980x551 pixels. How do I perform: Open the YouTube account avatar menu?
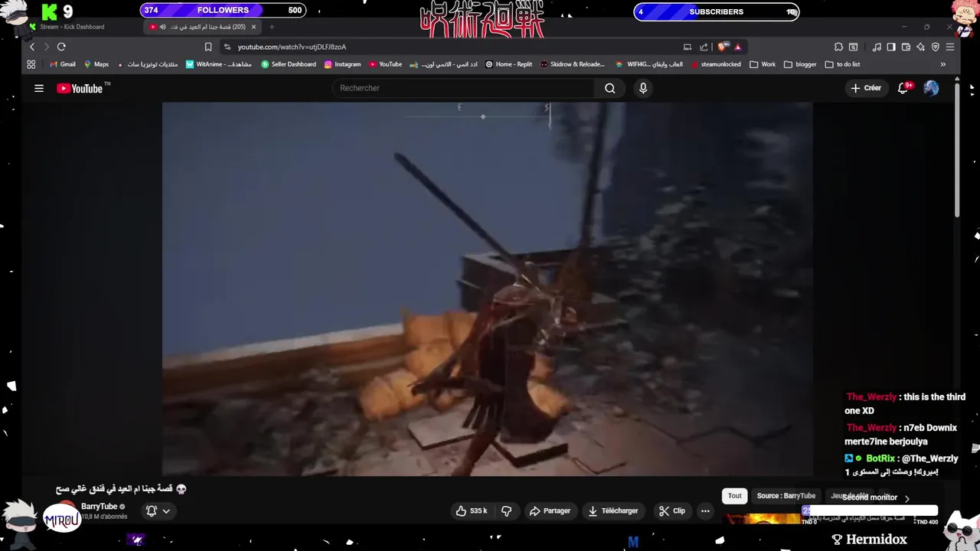click(931, 88)
